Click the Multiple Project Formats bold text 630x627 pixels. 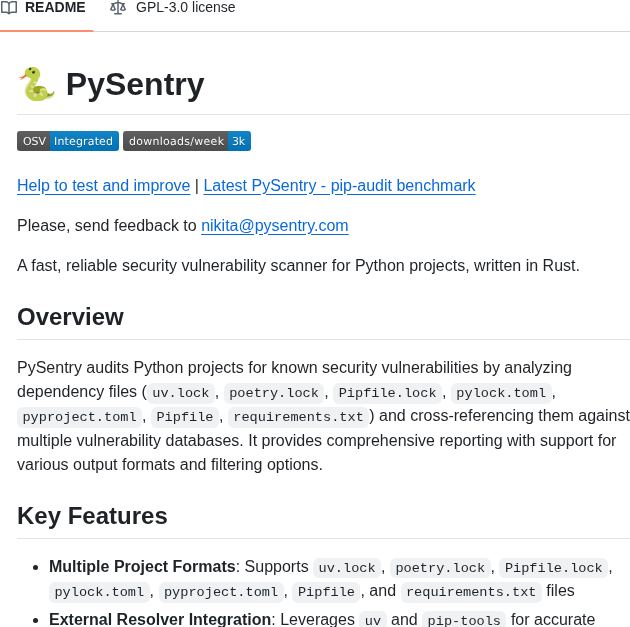(x=142, y=567)
